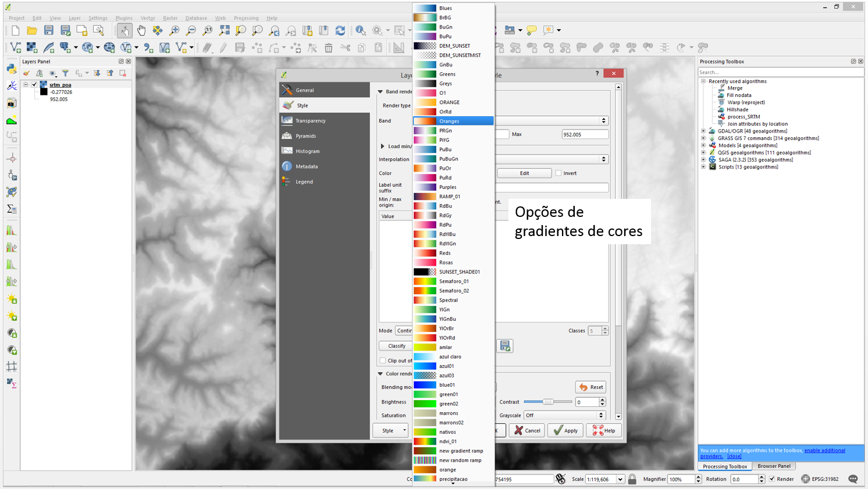Screen dimensions: 868x489
Task: Click the filter legend icon in Layers Panel
Action: coord(65,73)
